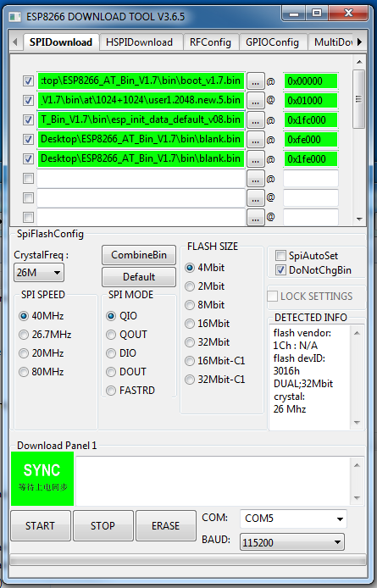Browse file for user1.2048.new.5.bin row
Viewport: 377px width, 588px height.
point(256,101)
